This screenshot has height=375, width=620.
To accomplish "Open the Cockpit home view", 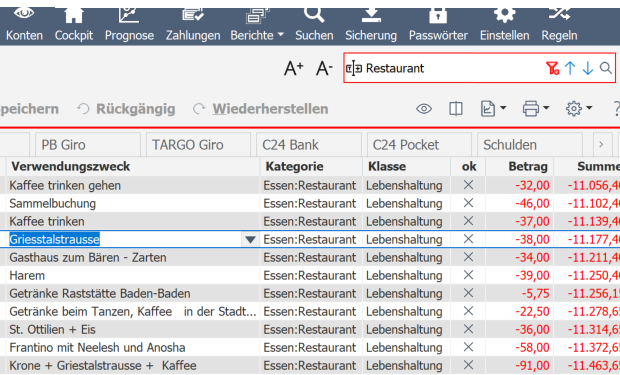I will [74, 25].
